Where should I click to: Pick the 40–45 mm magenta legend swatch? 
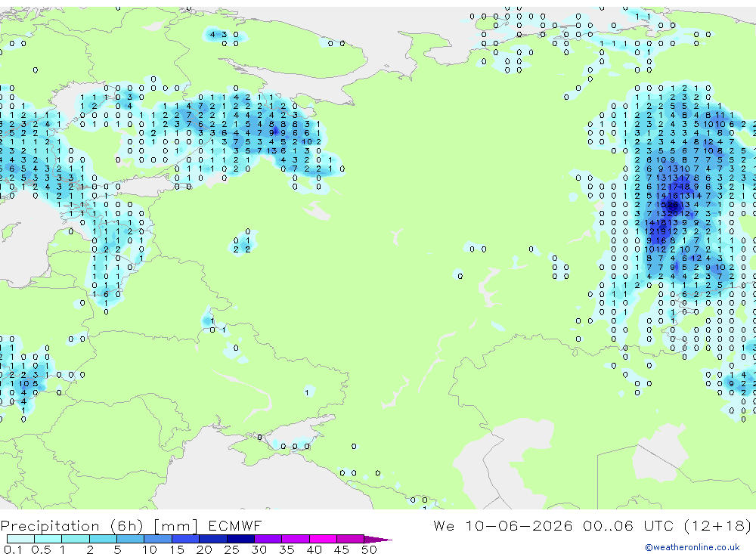323,539
